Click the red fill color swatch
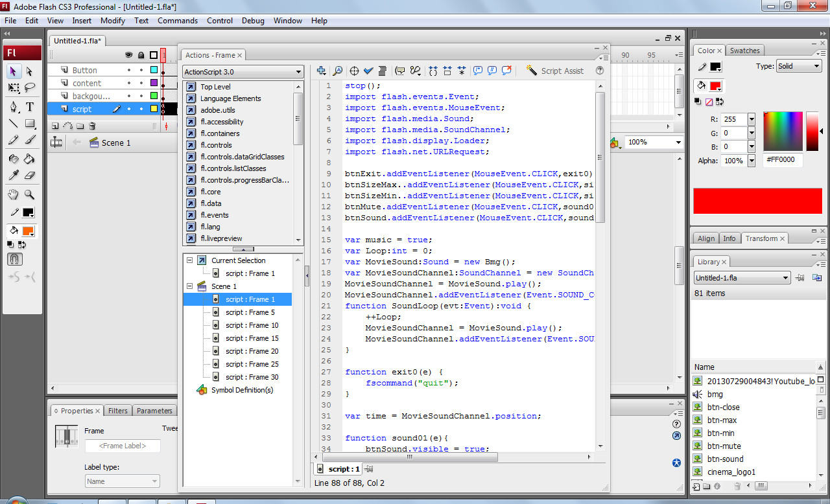 point(715,86)
